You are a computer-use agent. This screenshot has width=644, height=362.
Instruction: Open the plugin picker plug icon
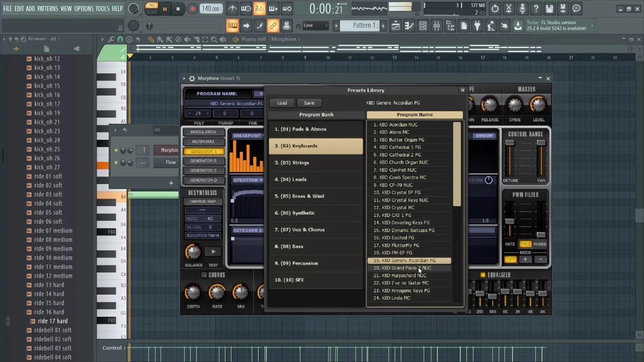477,26
